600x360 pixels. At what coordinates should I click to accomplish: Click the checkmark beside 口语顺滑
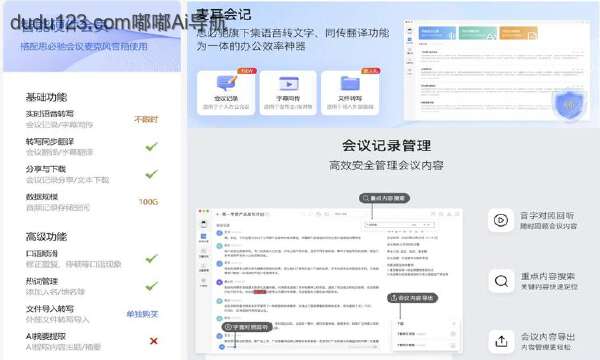[152, 259]
